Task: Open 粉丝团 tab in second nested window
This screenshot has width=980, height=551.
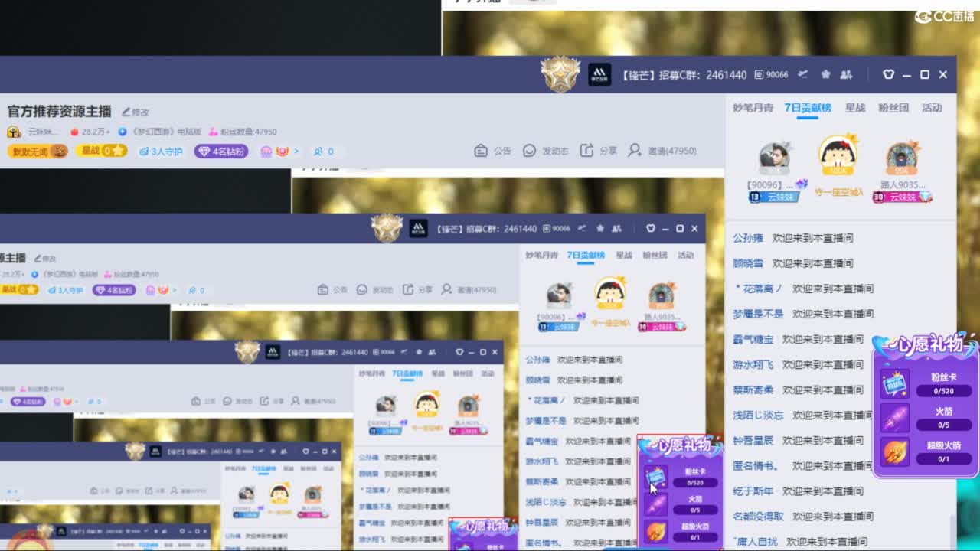Action: (655, 255)
